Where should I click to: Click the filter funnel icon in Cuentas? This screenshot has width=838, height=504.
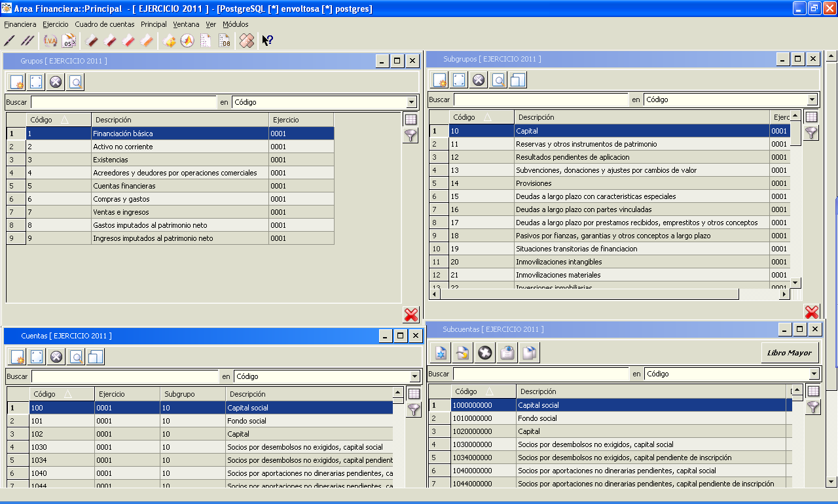click(x=414, y=410)
